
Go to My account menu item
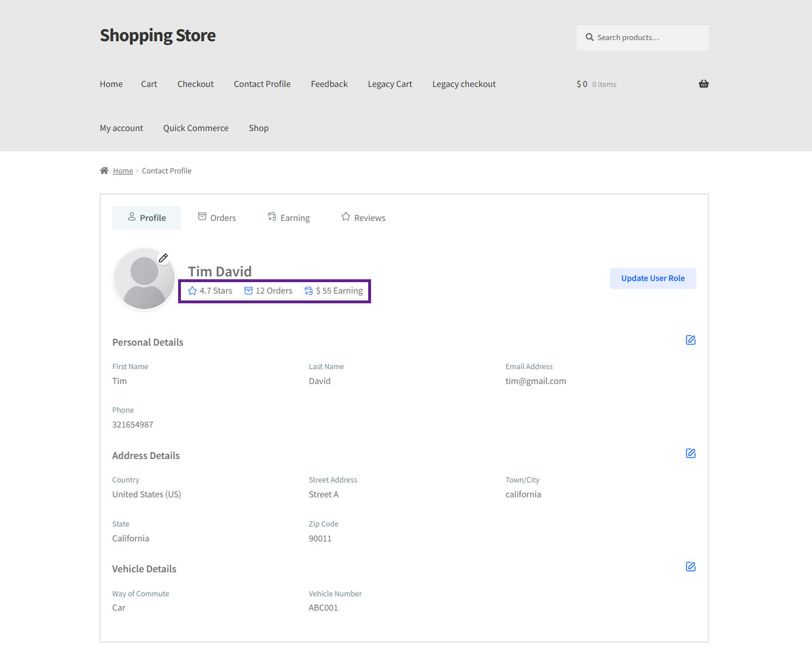coord(121,128)
